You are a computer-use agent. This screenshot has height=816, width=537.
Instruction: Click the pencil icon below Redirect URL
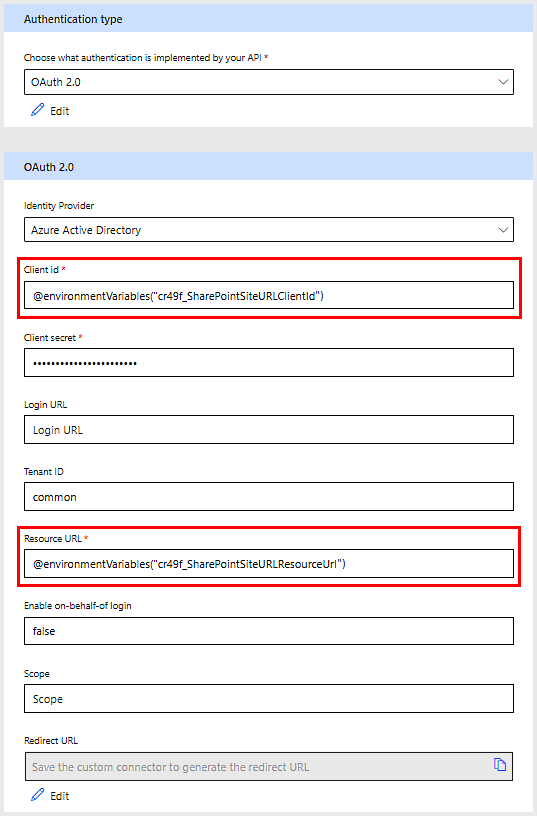click(x=37, y=795)
